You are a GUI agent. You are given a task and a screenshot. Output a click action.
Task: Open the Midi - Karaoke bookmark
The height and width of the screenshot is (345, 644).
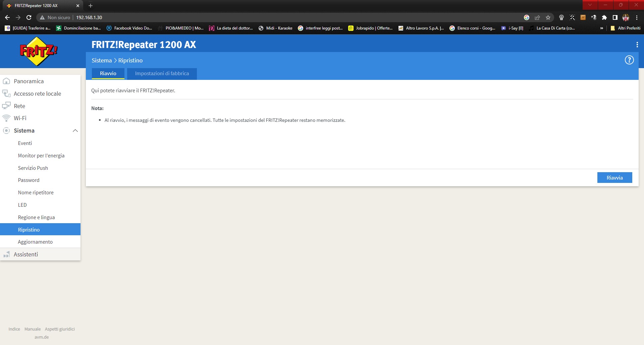276,28
